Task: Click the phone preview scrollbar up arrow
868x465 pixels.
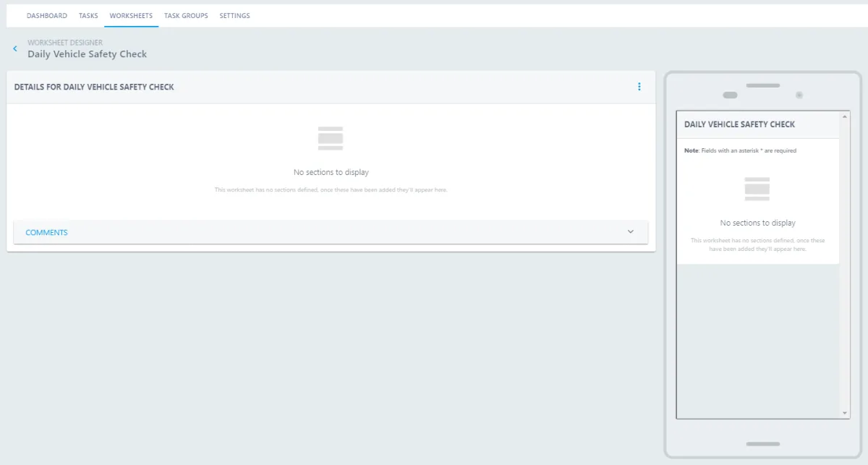Action: [x=846, y=116]
